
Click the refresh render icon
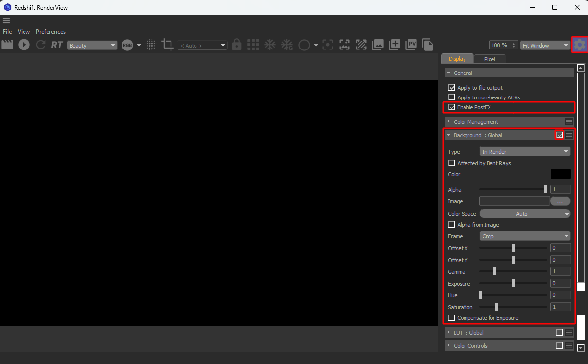click(41, 45)
